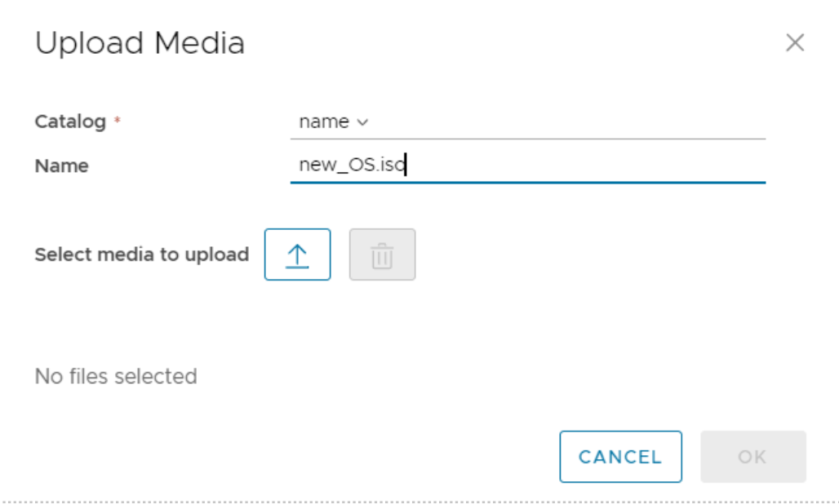Click the 'Select media to upload' label
839x504 pixels.
click(142, 254)
